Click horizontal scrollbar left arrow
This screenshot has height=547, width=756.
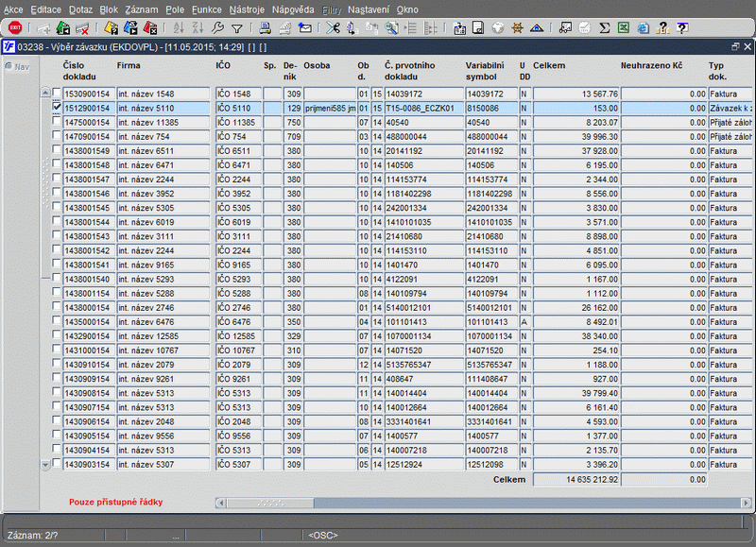click(221, 503)
